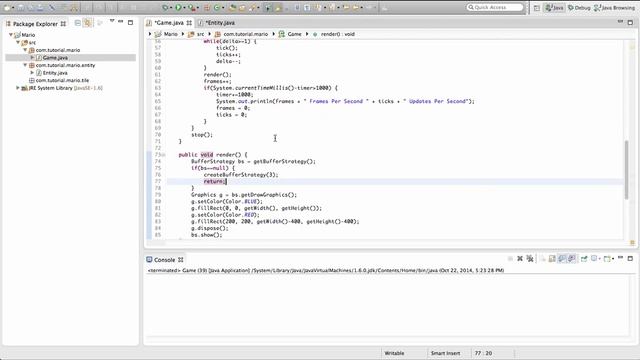Switch to the *Entity.java editor tab
640x360 pixels.
[x=217, y=23]
